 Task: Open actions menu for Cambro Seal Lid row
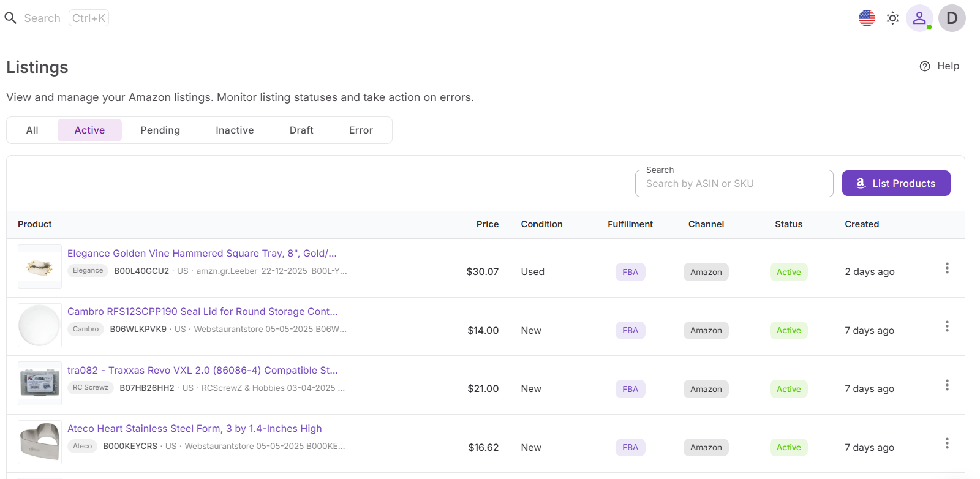(947, 326)
